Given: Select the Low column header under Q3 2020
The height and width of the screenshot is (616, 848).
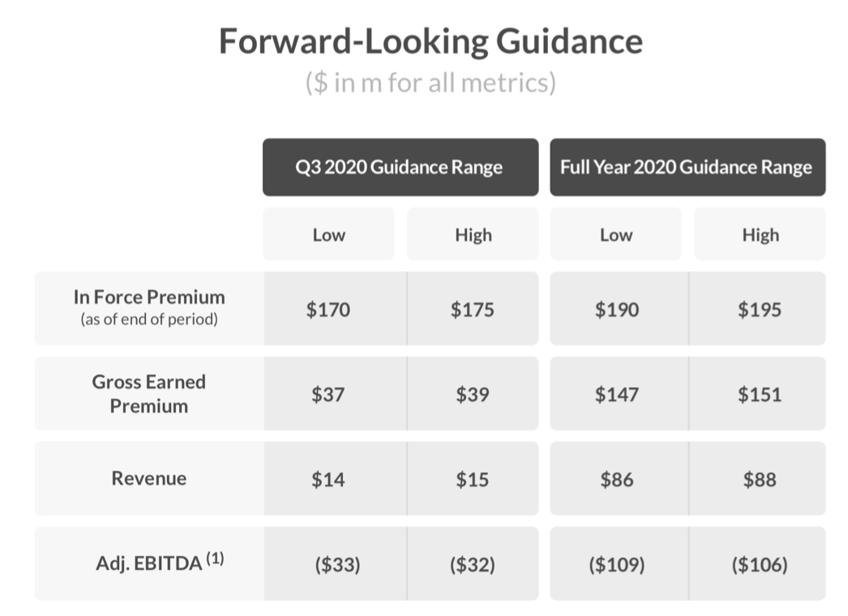Looking at the screenshot, I should pyautogui.click(x=328, y=235).
